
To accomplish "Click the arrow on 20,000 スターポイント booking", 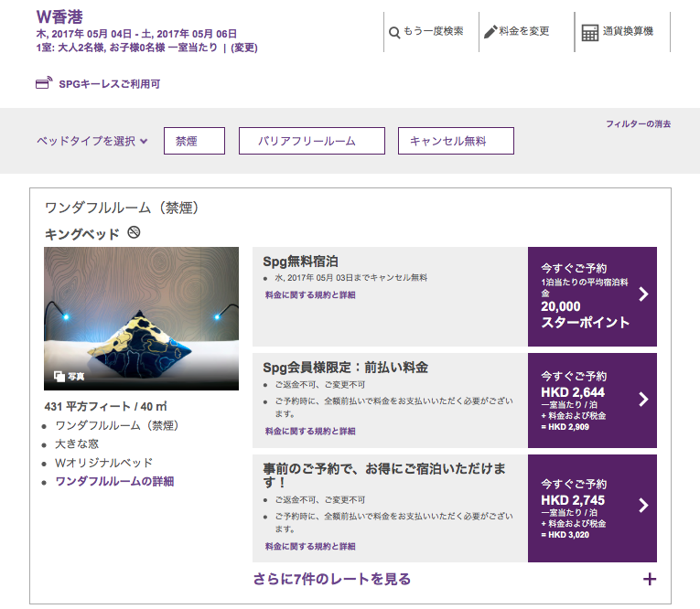I will coord(643,294).
